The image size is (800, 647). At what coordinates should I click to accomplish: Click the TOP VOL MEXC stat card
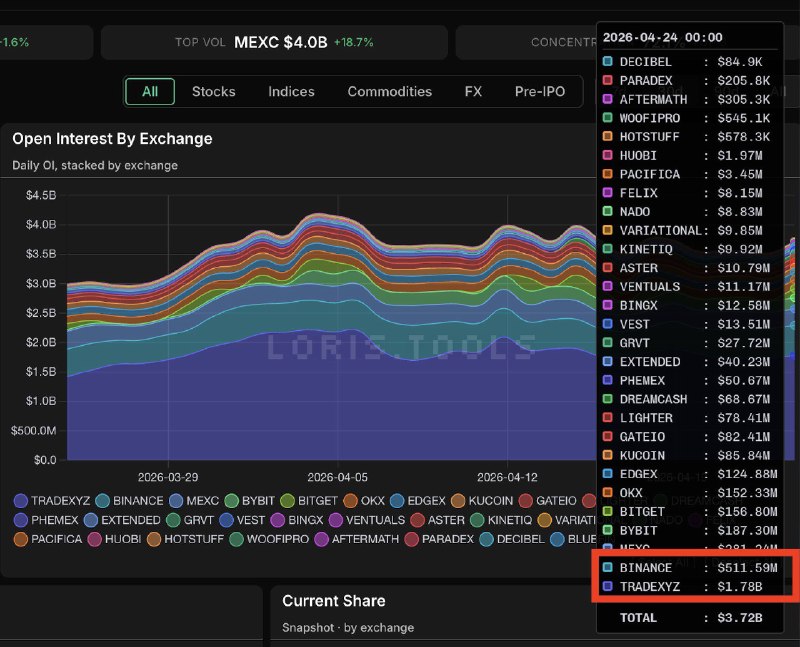[274, 42]
